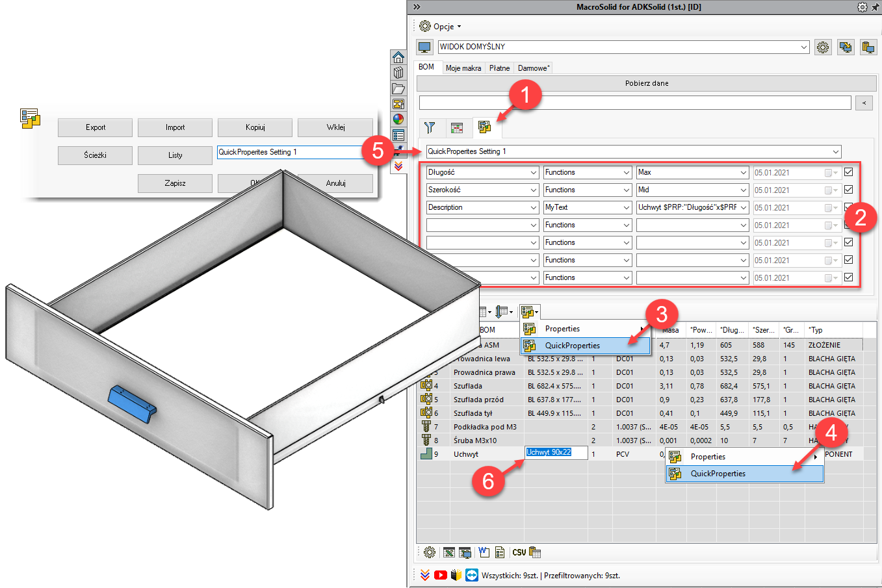Click the double-chevron logo in status bar
This screenshot has width=882, height=588.
425,575
